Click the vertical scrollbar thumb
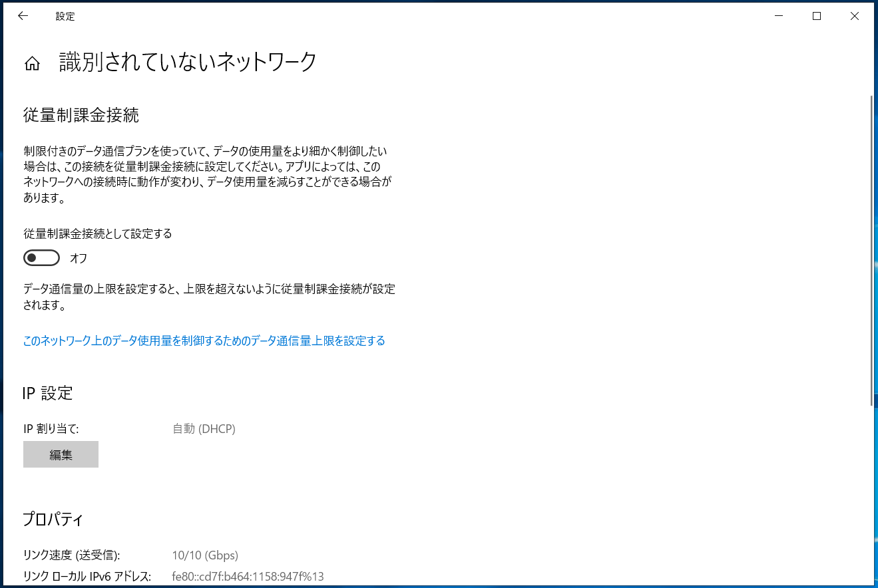The height and width of the screenshot is (588, 878). coord(872,249)
